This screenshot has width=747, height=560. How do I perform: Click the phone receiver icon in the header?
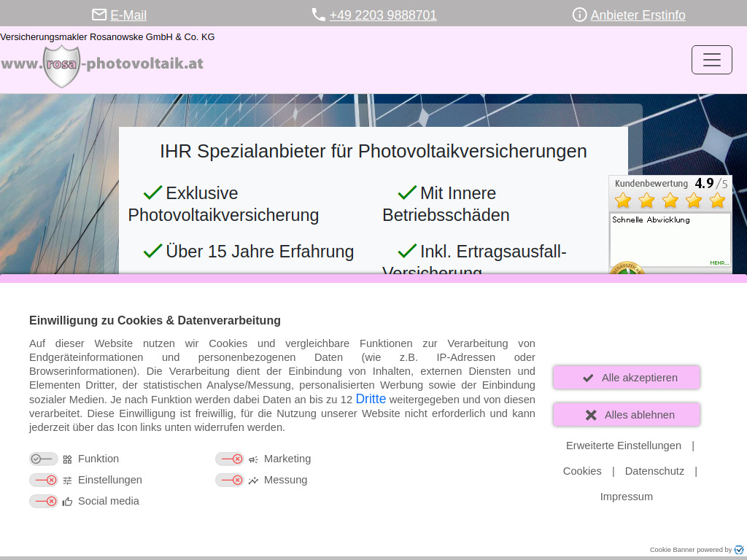coord(318,15)
